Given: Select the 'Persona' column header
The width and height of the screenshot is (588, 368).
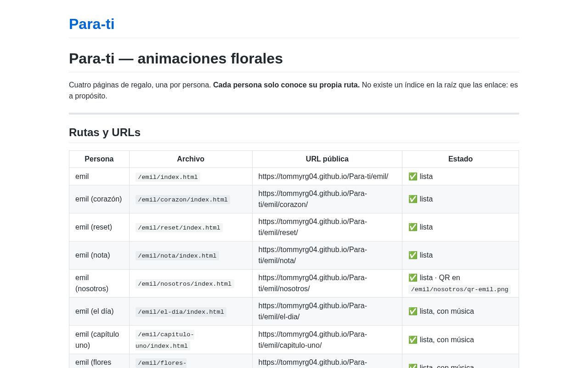Looking at the screenshot, I should coord(99,159).
